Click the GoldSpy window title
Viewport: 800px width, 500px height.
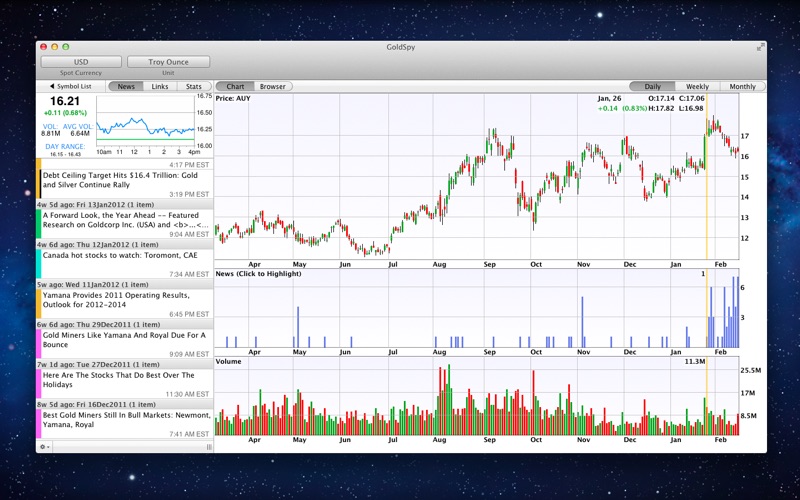click(x=401, y=47)
